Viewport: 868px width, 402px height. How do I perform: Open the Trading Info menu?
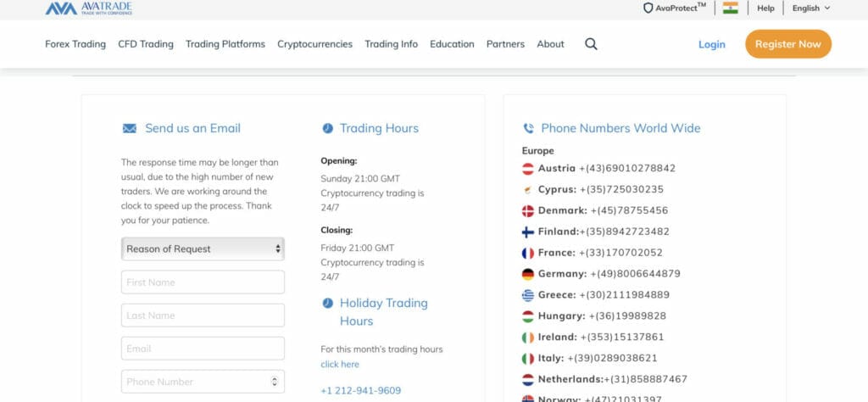392,44
